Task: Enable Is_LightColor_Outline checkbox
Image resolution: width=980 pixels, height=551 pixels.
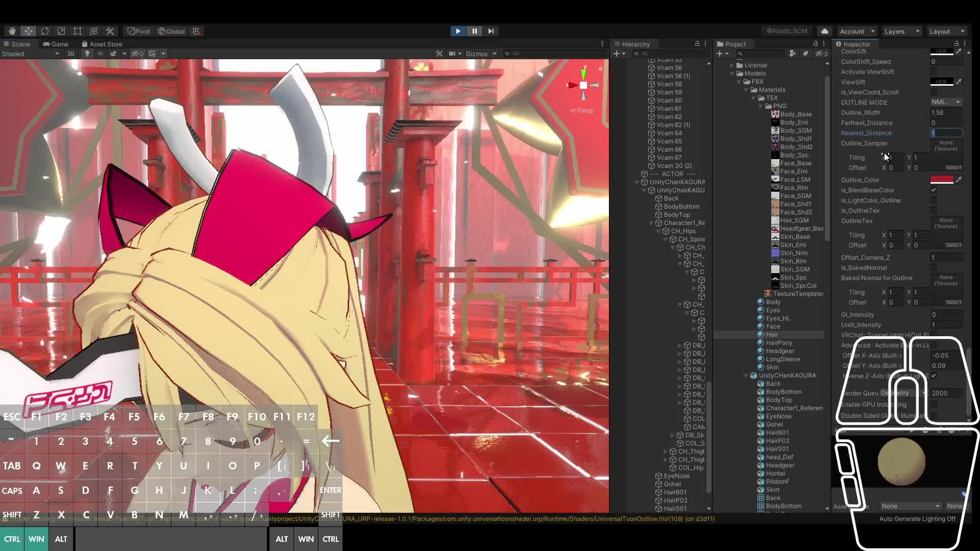Action: pyautogui.click(x=934, y=201)
